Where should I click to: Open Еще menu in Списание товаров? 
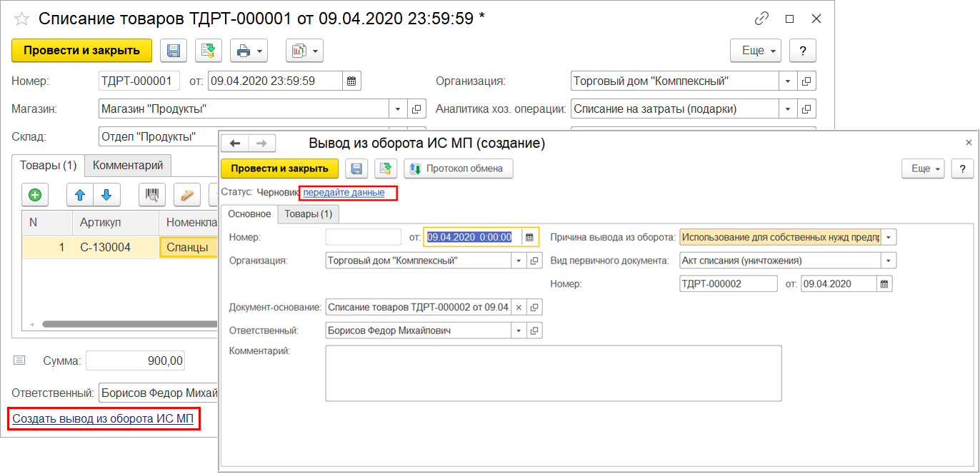[755, 51]
